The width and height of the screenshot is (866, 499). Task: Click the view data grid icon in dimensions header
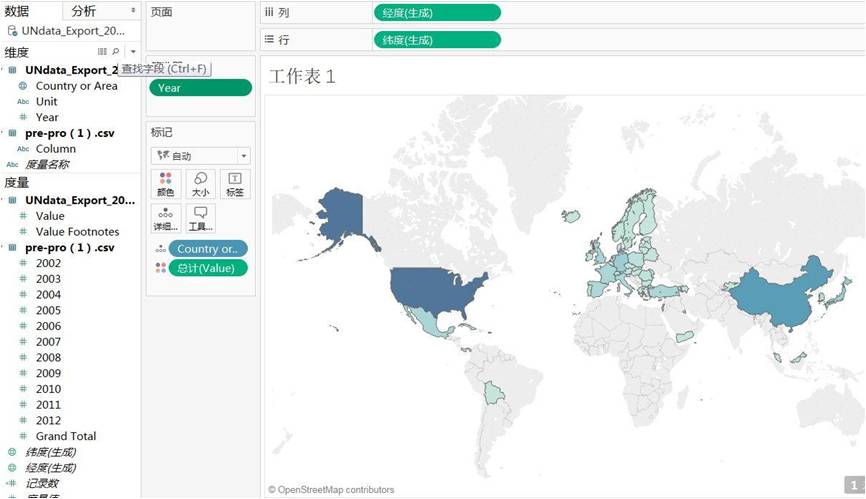[102, 51]
